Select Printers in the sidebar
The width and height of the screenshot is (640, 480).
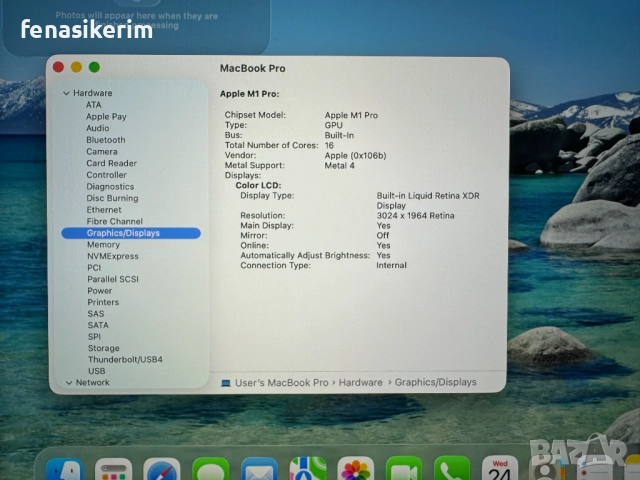pyautogui.click(x=103, y=302)
